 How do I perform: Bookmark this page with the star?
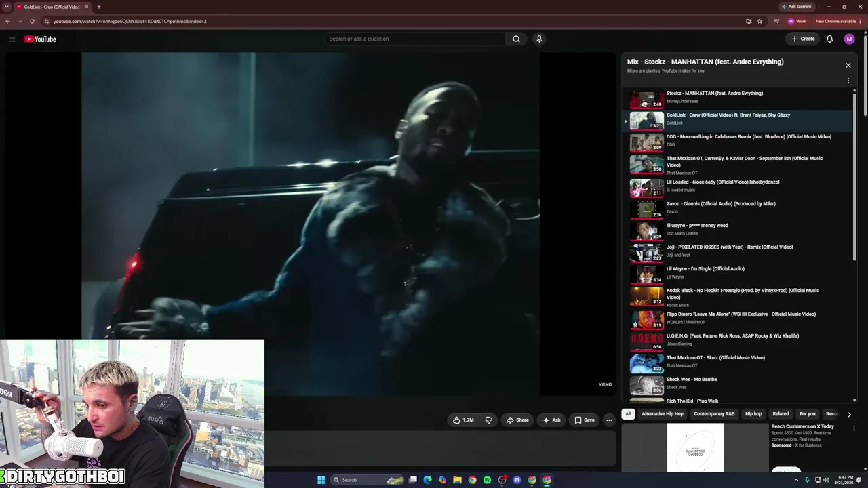tap(759, 21)
